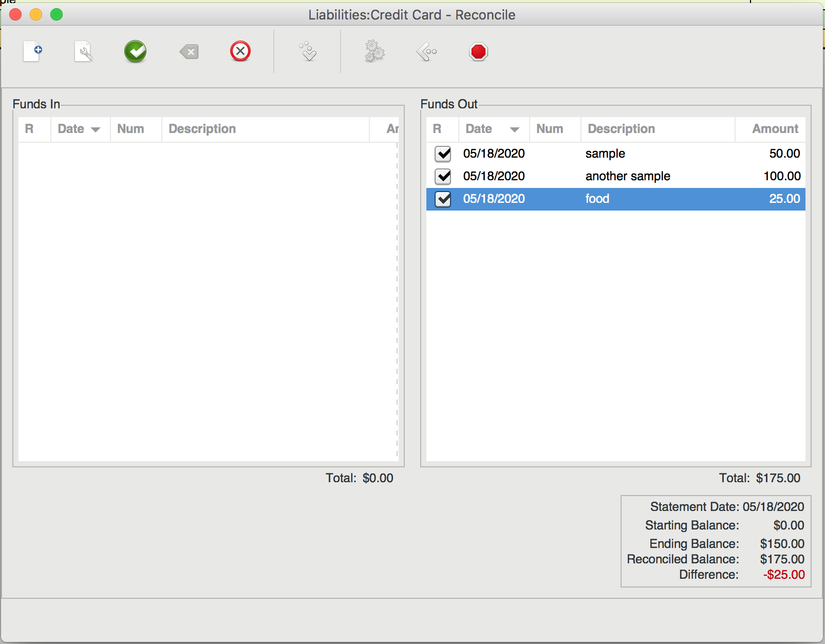Toggle Funds In Date sort arrow
This screenshot has height=644, width=825.
[96, 129]
